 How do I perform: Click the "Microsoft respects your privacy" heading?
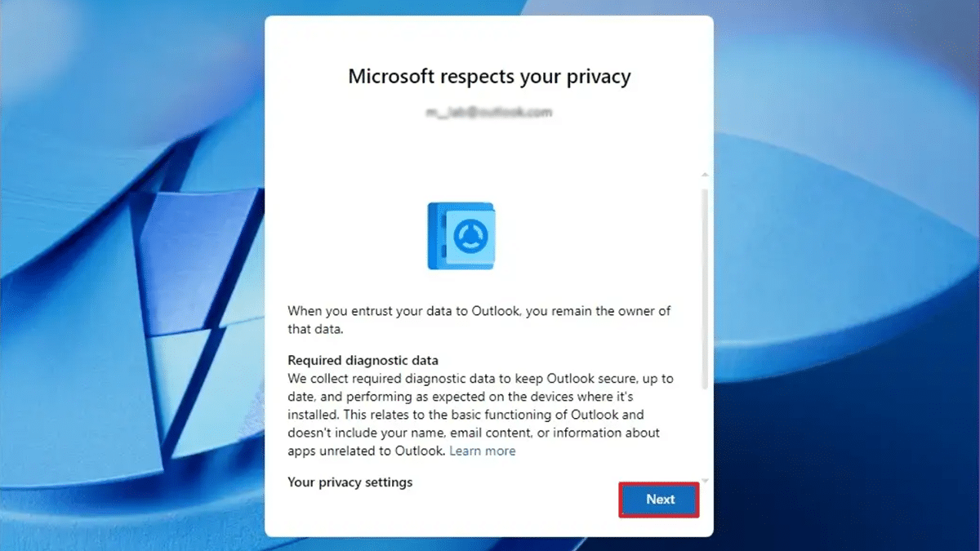489,77
